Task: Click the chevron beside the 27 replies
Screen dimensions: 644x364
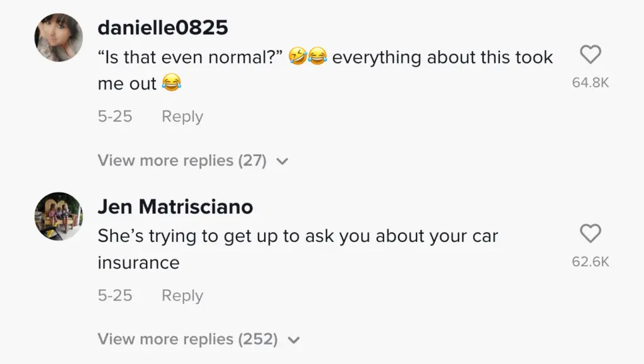Action: [282, 161]
